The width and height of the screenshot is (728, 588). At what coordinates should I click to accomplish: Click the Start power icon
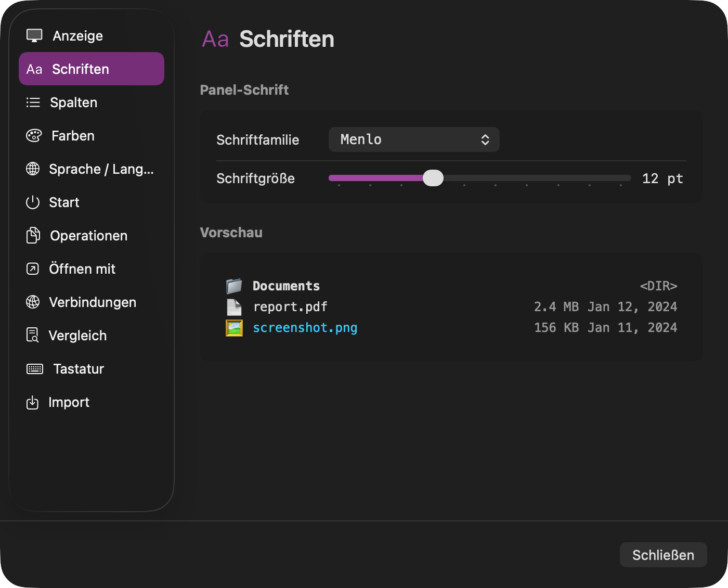33,202
